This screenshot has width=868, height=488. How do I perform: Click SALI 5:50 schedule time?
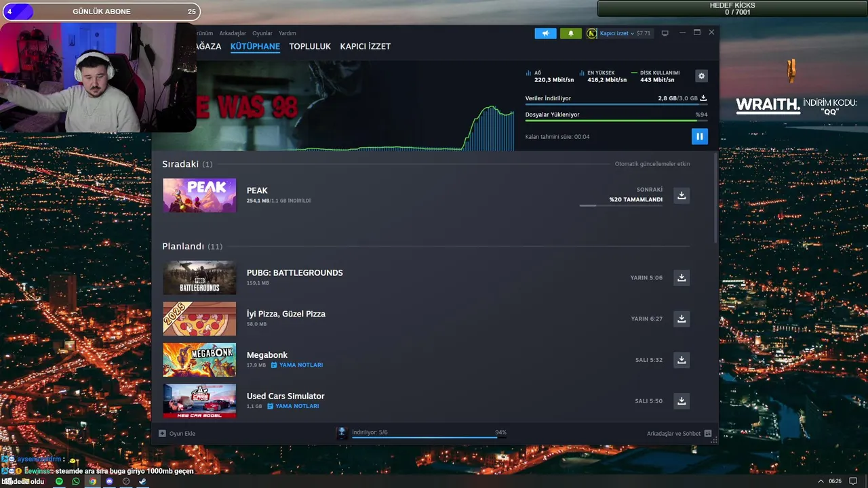click(x=649, y=401)
